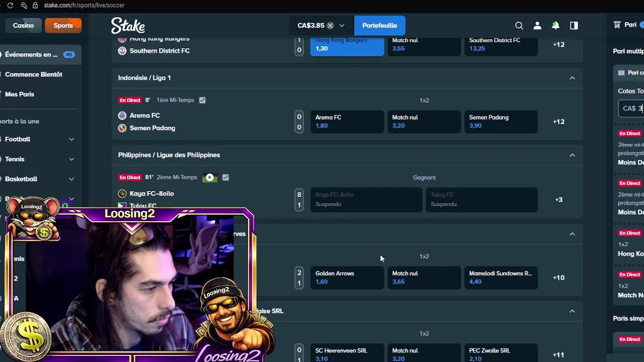Screen dimensions: 644x362
Task: Click the Kaya FC–Iloilo club badge icon
Action: tap(122, 194)
